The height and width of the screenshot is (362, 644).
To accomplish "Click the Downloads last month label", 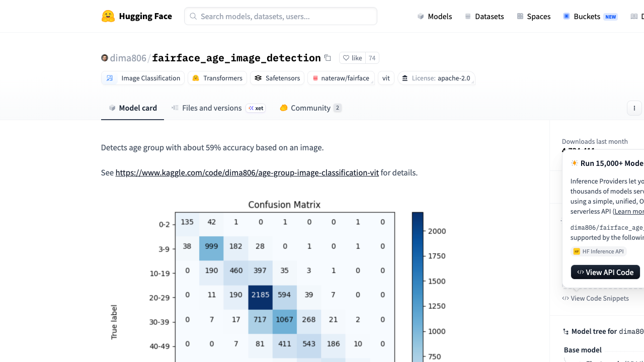I will 595,141.
